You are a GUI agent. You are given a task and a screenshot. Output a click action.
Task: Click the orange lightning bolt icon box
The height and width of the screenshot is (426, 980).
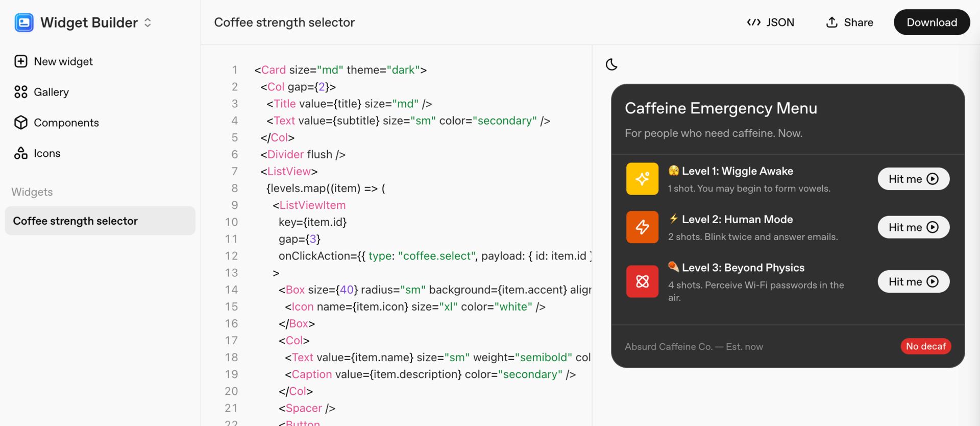click(x=642, y=227)
